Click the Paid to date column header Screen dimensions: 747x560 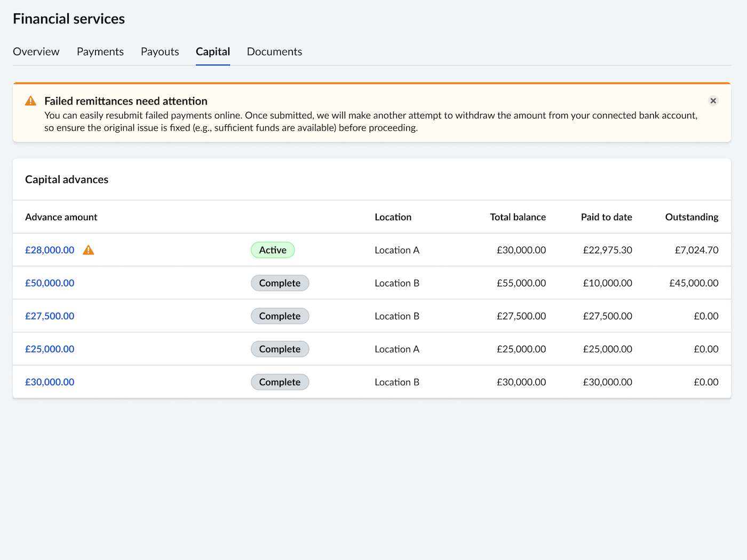(x=606, y=217)
